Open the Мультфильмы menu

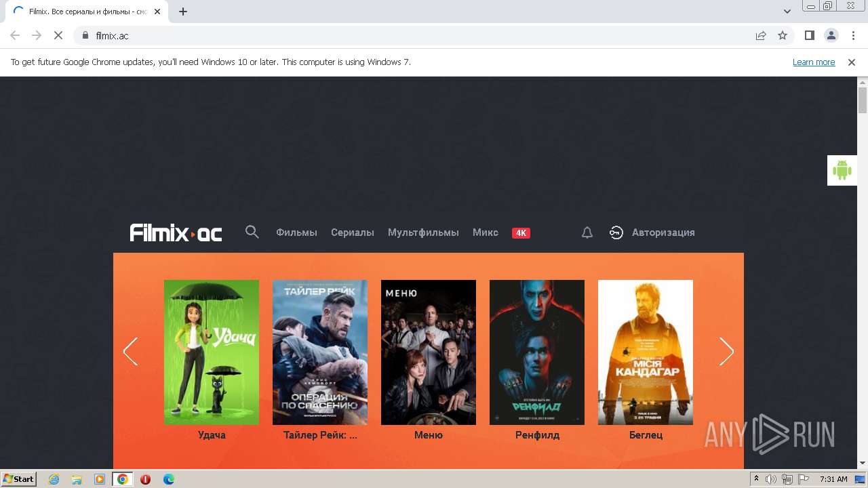(x=423, y=232)
